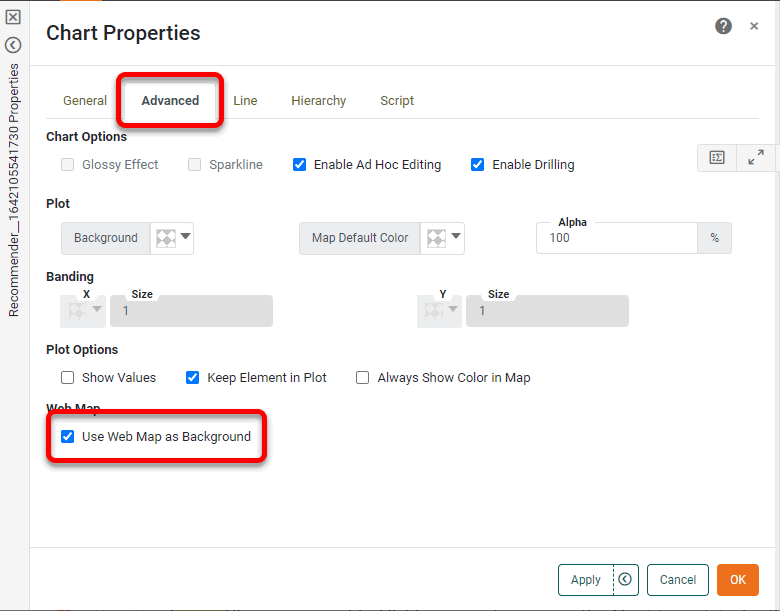Open the Map Default Color dropdown
The image size is (780, 611).
(x=442, y=238)
